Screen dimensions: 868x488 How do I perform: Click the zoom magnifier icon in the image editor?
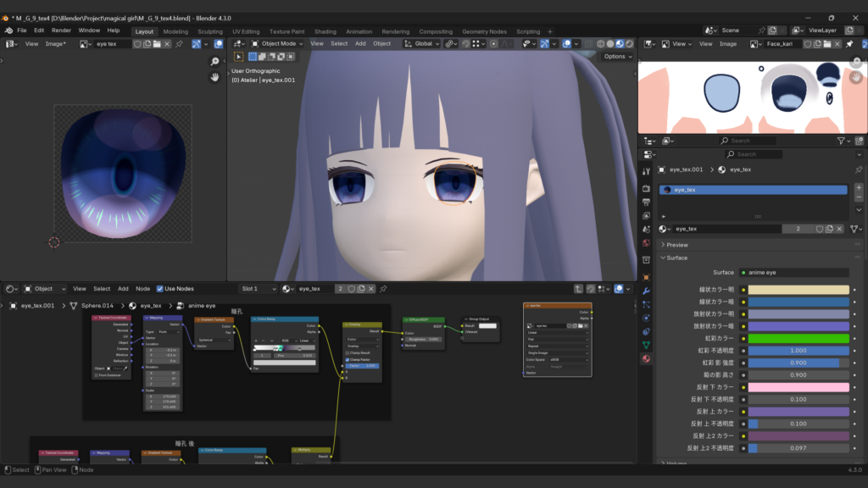[x=215, y=62]
